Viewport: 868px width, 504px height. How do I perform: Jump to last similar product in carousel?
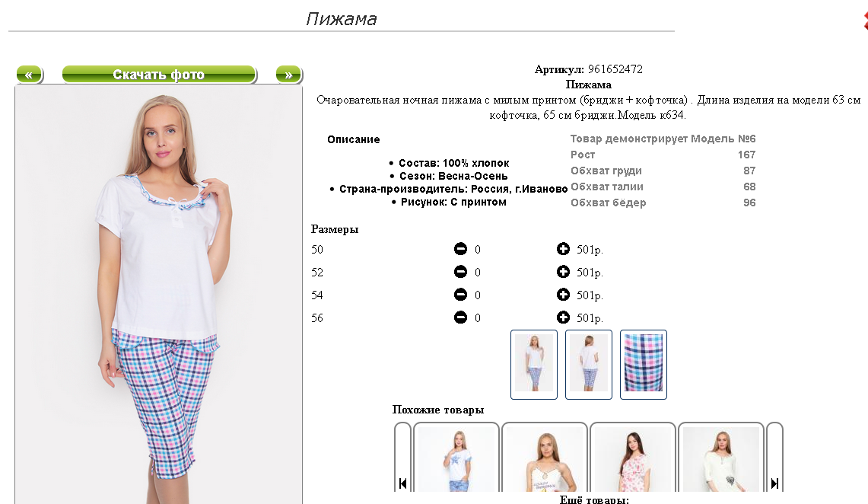click(x=774, y=483)
